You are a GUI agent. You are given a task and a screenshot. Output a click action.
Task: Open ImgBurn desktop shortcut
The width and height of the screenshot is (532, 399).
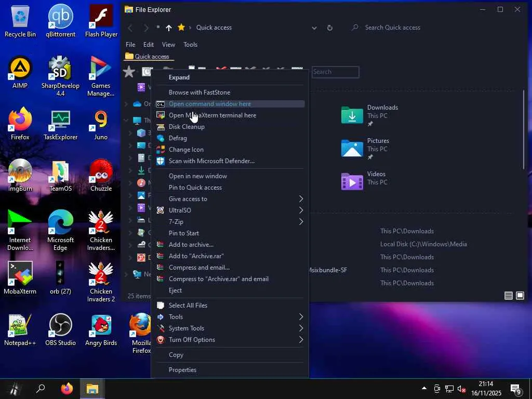click(20, 176)
